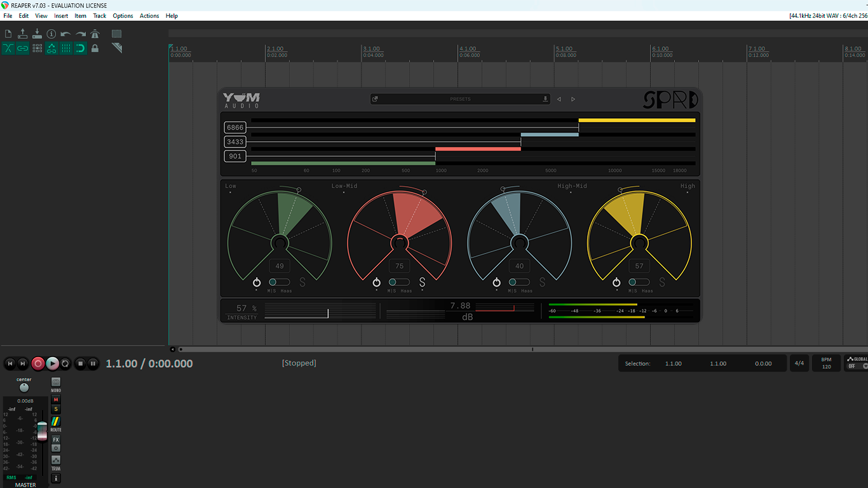
Task: Click the Intensity slider at 57 %
Action: coord(320,311)
